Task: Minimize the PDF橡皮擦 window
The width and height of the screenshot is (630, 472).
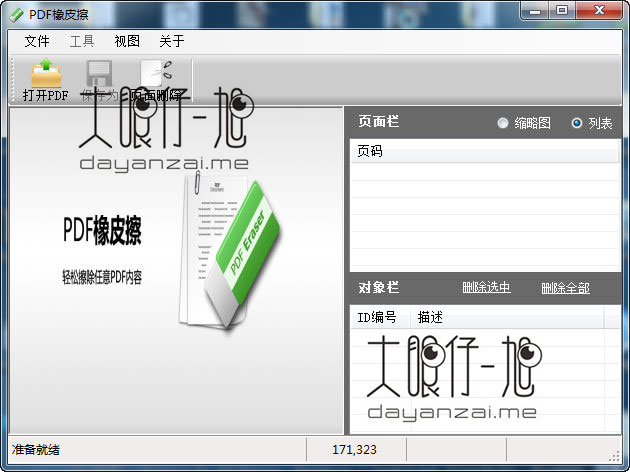Action: point(535,11)
